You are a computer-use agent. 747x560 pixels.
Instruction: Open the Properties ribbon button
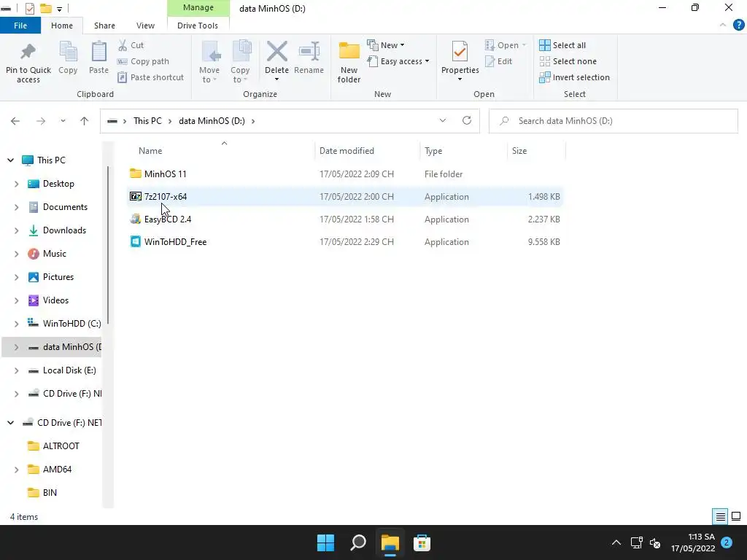pyautogui.click(x=460, y=62)
